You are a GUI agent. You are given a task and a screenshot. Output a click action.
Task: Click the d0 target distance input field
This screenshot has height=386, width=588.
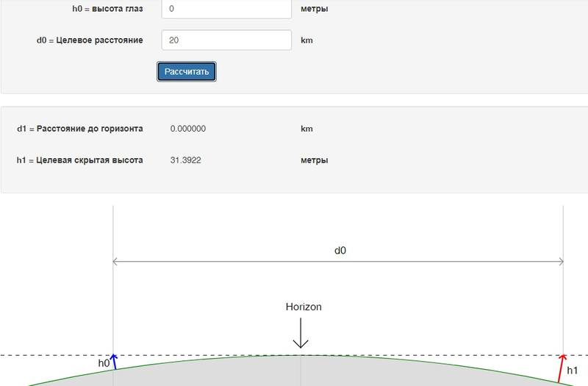coord(226,40)
